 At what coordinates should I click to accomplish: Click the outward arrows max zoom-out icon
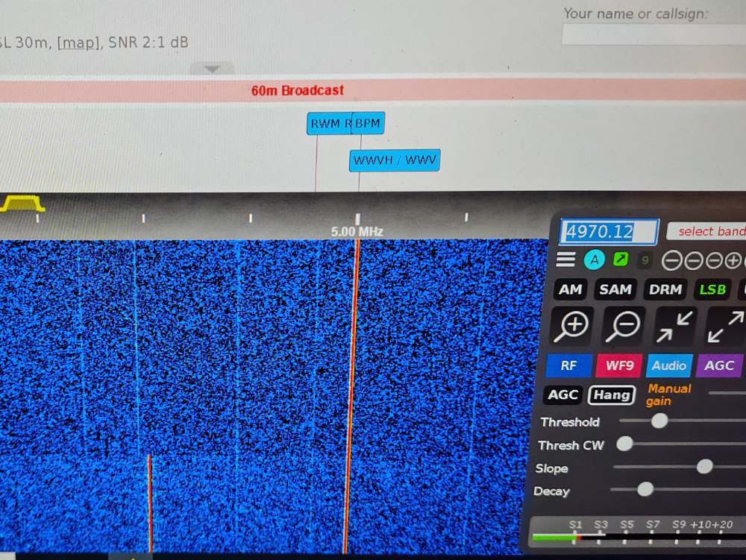coord(725,327)
